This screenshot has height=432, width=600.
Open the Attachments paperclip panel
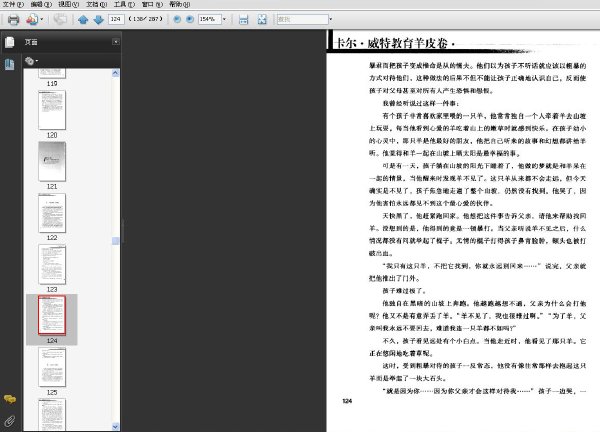[10, 421]
